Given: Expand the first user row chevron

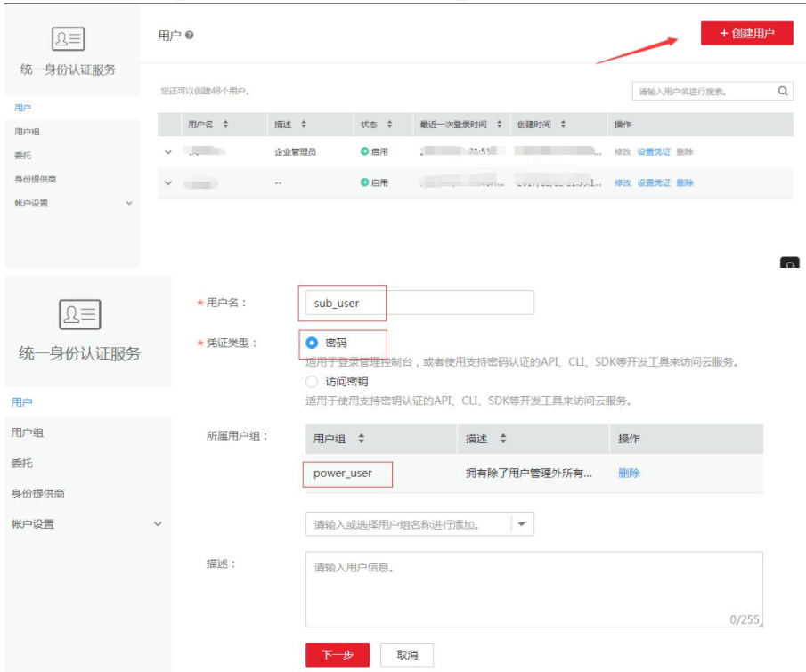Looking at the screenshot, I should (x=168, y=152).
